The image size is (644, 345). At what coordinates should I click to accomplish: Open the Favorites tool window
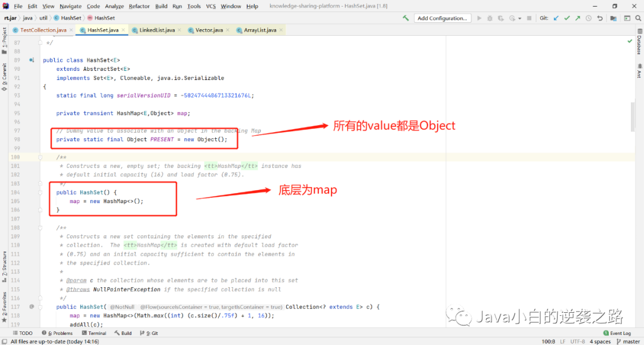click(5, 307)
